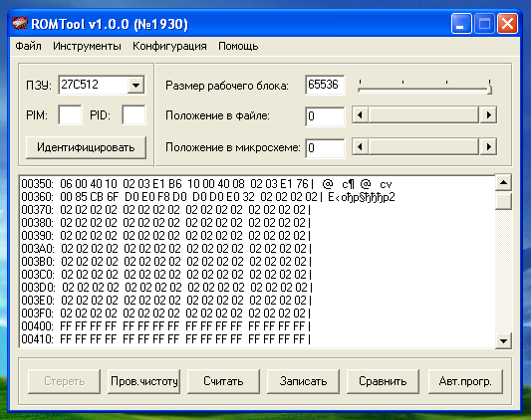The height and width of the screenshot is (420, 531).
Task: Click the hex view vertical scrollbar thumb
Action: 503,201
